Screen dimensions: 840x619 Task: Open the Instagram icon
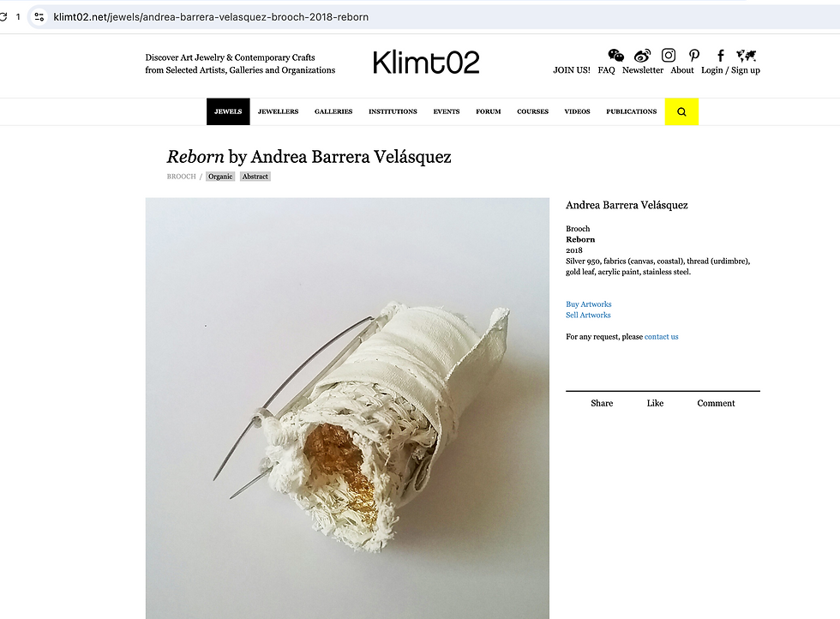pyautogui.click(x=668, y=55)
